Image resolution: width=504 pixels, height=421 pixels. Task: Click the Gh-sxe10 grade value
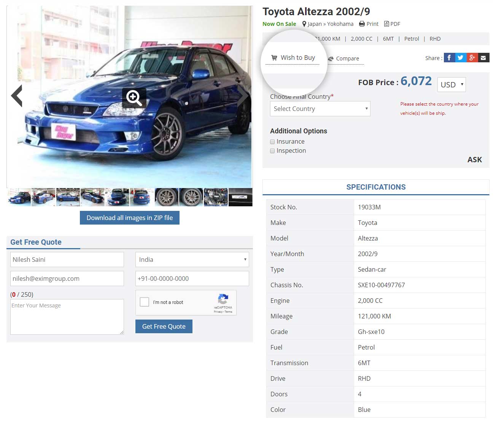click(371, 332)
